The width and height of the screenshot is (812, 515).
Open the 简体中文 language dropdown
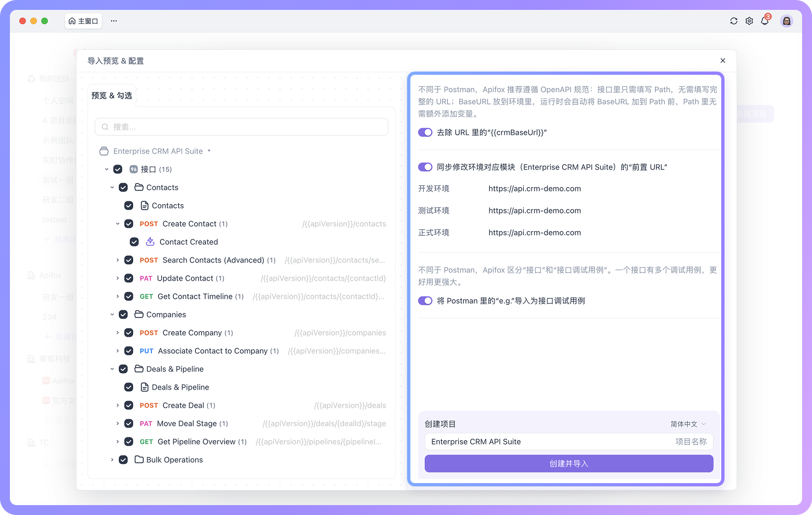tap(688, 424)
